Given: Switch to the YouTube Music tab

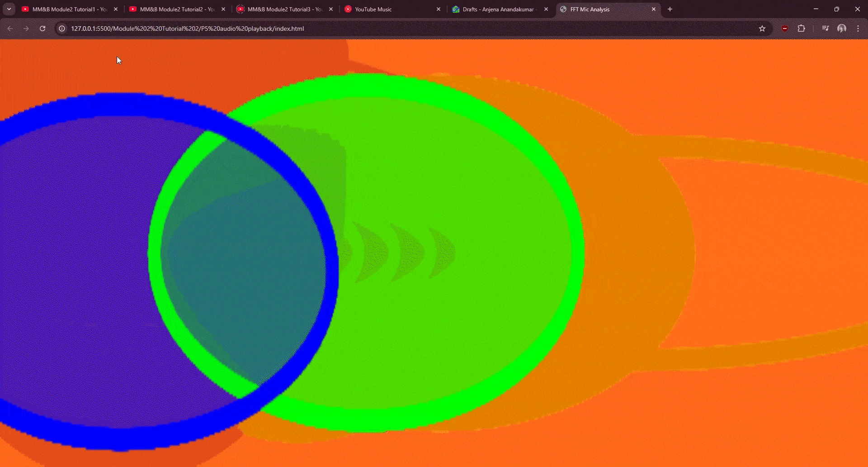Looking at the screenshot, I should [x=389, y=9].
